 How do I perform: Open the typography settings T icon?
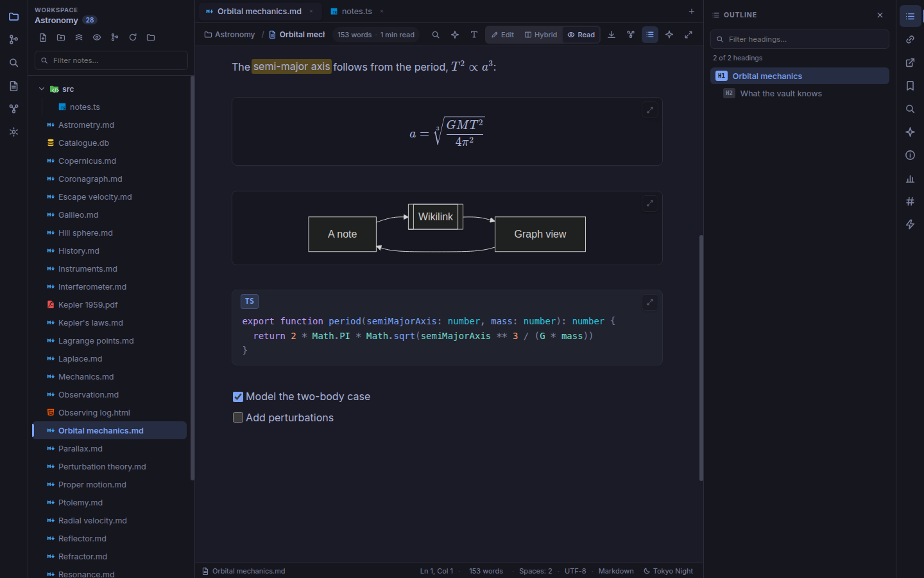pyautogui.click(x=474, y=35)
